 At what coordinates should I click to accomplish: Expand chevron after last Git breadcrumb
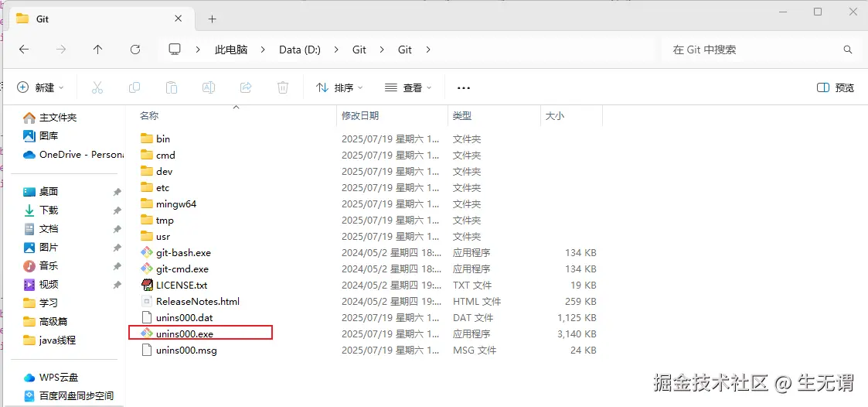point(427,50)
